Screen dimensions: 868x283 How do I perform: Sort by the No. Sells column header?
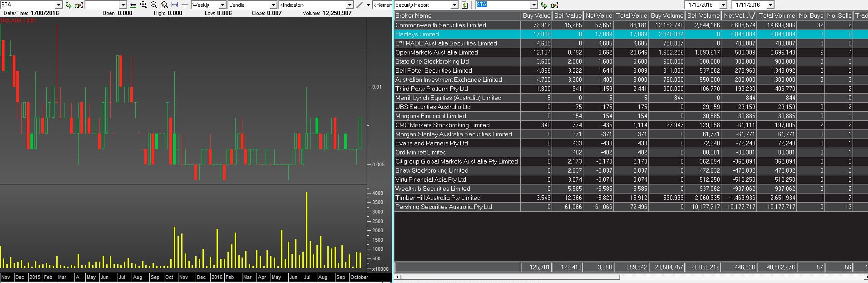click(x=838, y=16)
